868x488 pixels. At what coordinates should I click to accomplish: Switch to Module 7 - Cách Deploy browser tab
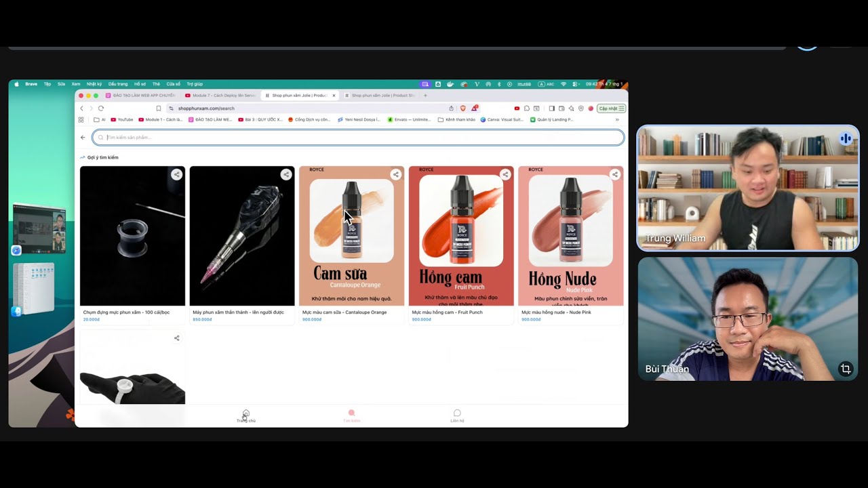pyautogui.click(x=220, y=96)
